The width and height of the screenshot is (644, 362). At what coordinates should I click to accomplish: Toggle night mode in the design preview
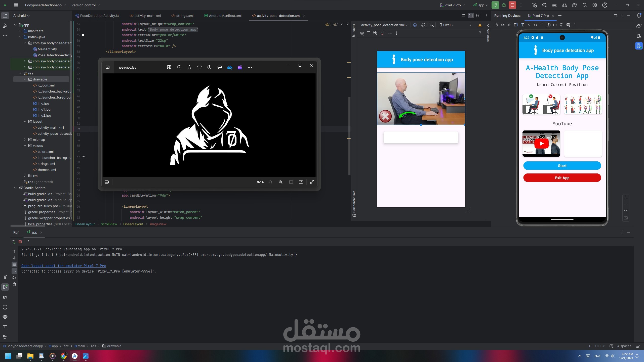pyautogui.click(x=432, y=25)
